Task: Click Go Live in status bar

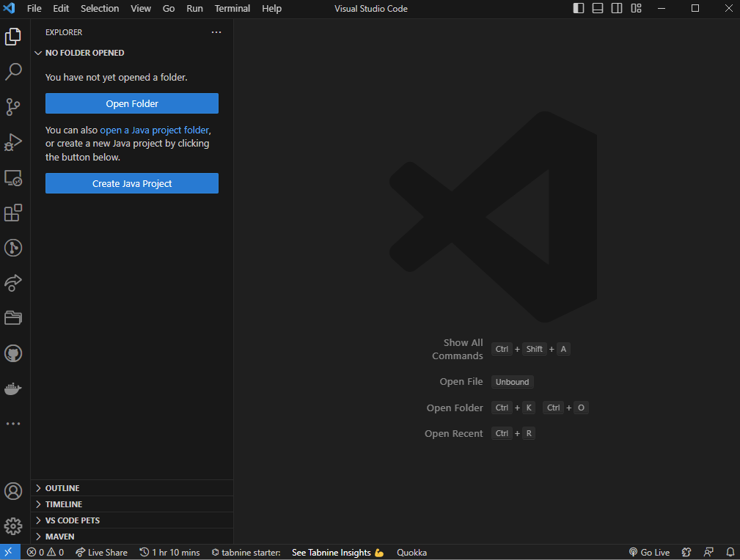Action: pyautogui.click(x=649, y=553)
